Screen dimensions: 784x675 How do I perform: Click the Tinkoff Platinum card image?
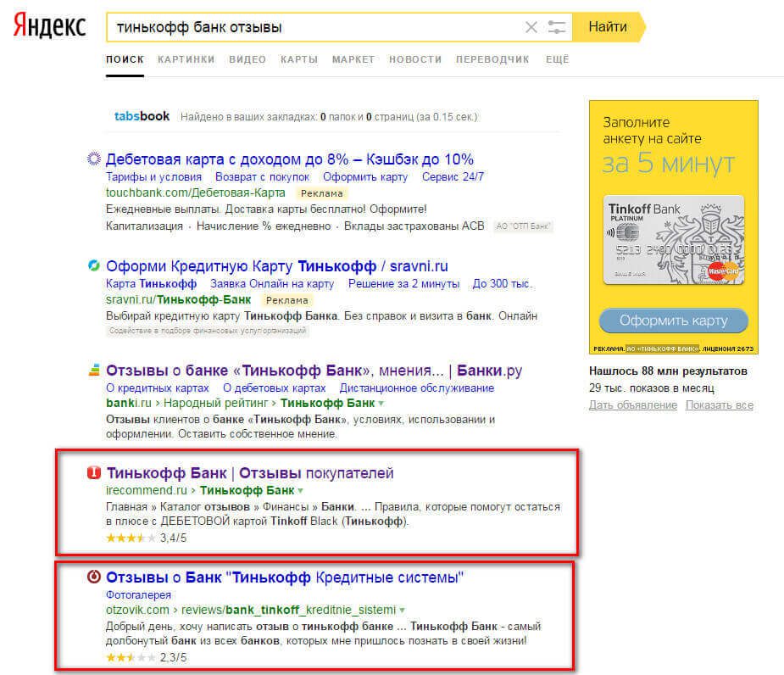(674, 240)
